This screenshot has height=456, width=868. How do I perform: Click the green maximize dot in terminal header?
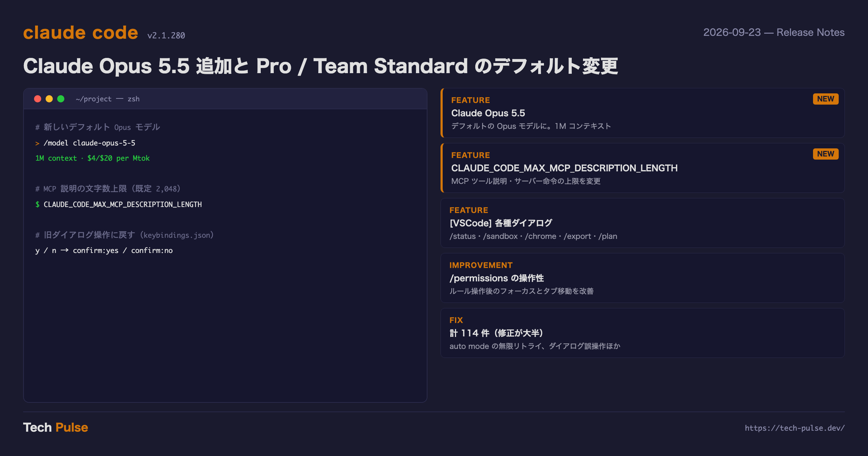(61, 99)
